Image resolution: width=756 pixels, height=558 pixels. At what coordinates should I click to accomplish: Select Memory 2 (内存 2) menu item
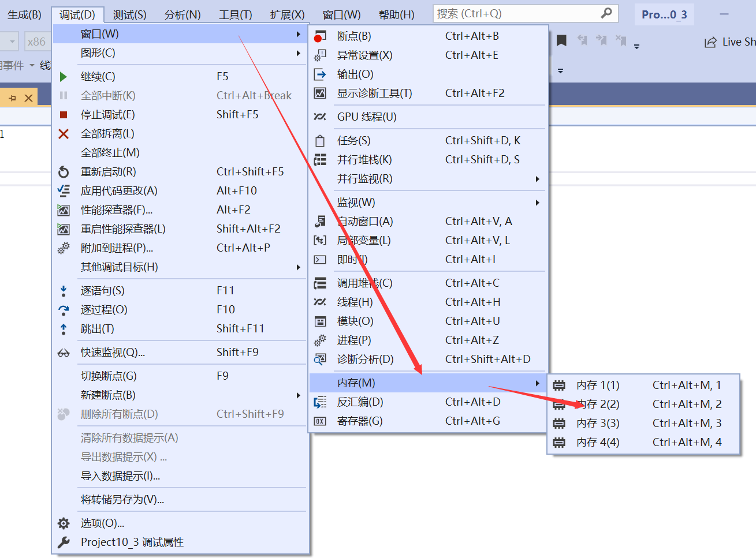643,405
